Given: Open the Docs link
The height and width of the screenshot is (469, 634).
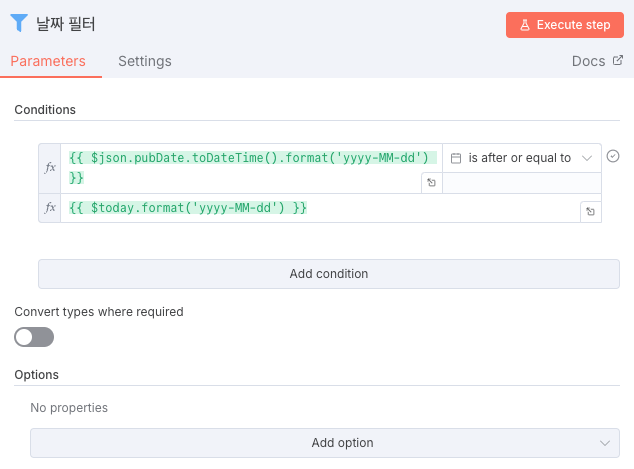Looking at the screenshot, I should click(588, 61).
